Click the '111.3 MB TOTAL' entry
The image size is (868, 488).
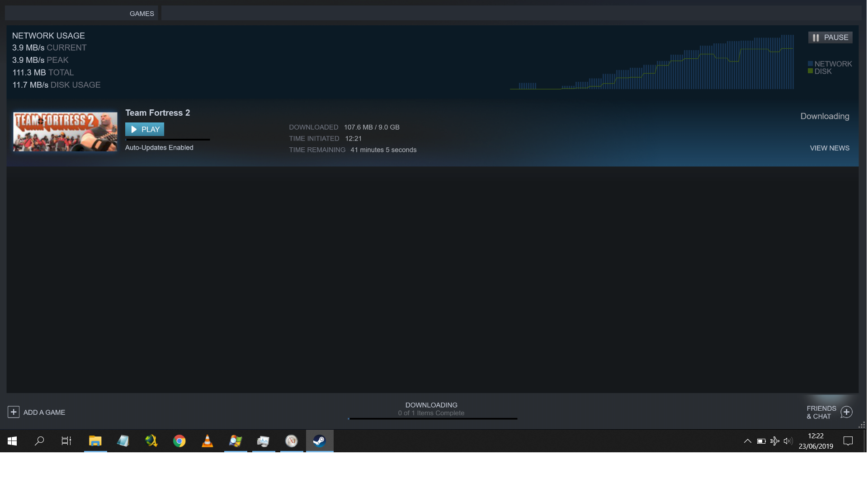click(x=43, y=73)
